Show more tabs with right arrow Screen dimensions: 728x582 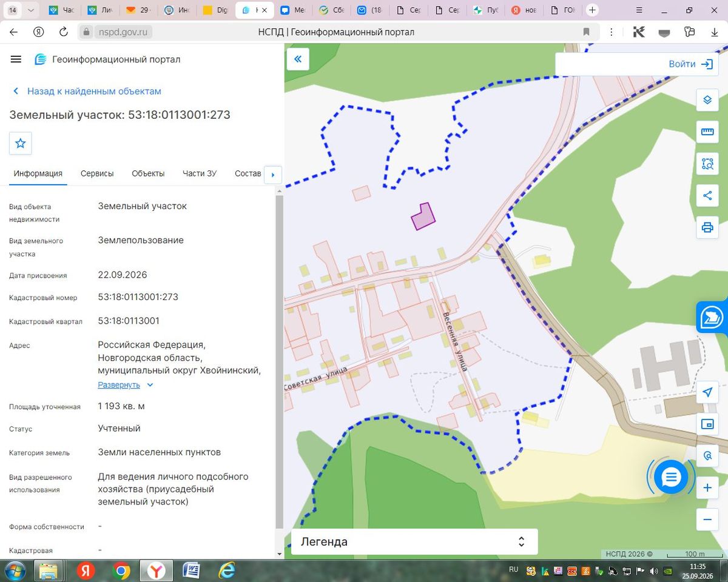coord(272,175)
